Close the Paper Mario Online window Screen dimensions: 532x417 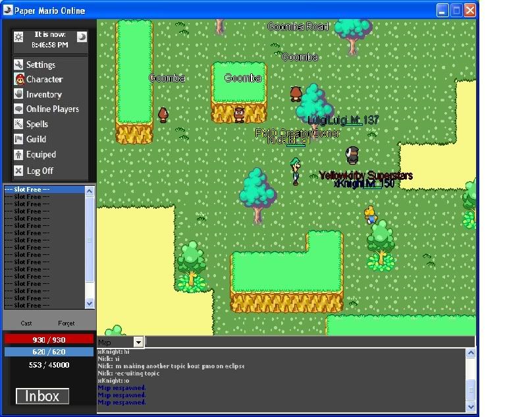click(x=470, y=10)
